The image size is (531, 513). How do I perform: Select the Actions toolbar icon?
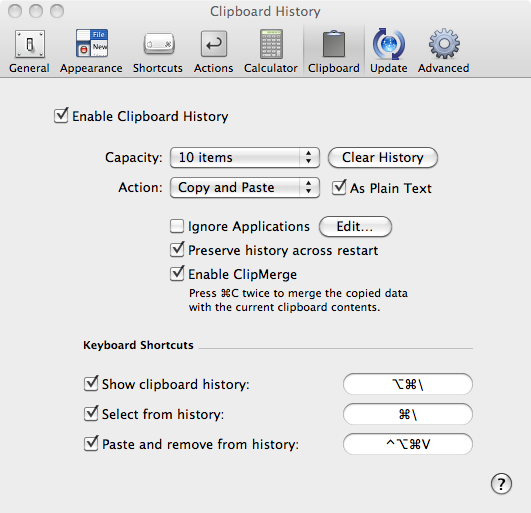pyautogui.click(x=214, y=51)
